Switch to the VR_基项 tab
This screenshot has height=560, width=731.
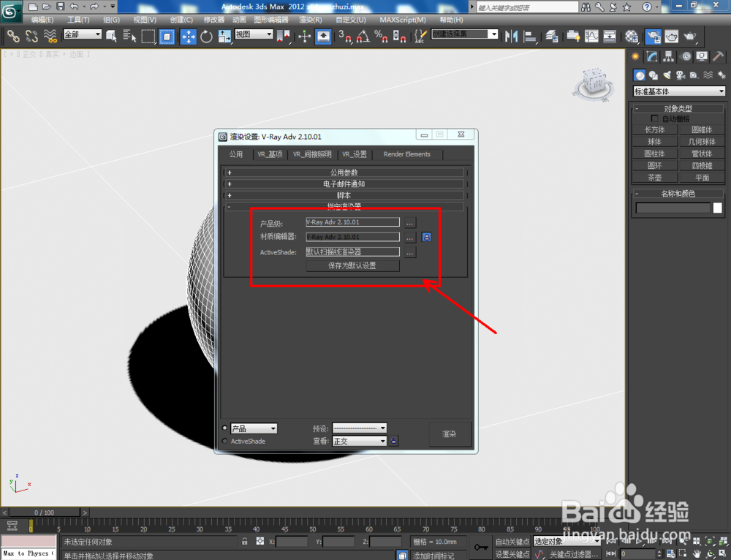[x=270, y=154]
